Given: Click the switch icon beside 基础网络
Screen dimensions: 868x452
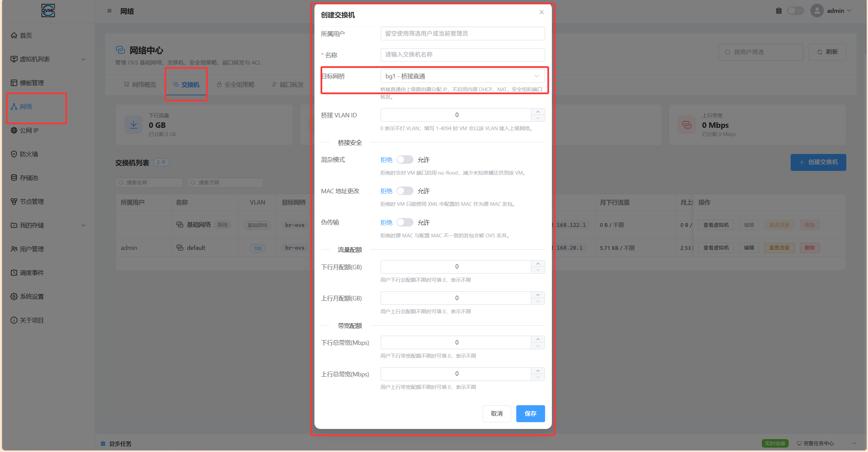Looking at the screenshot, I should coord(180,224).
